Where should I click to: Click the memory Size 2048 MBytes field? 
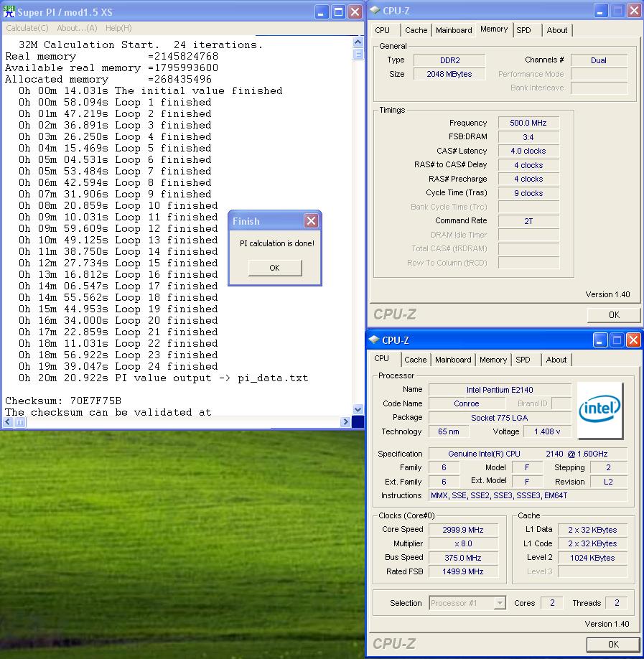click(449, 74)
